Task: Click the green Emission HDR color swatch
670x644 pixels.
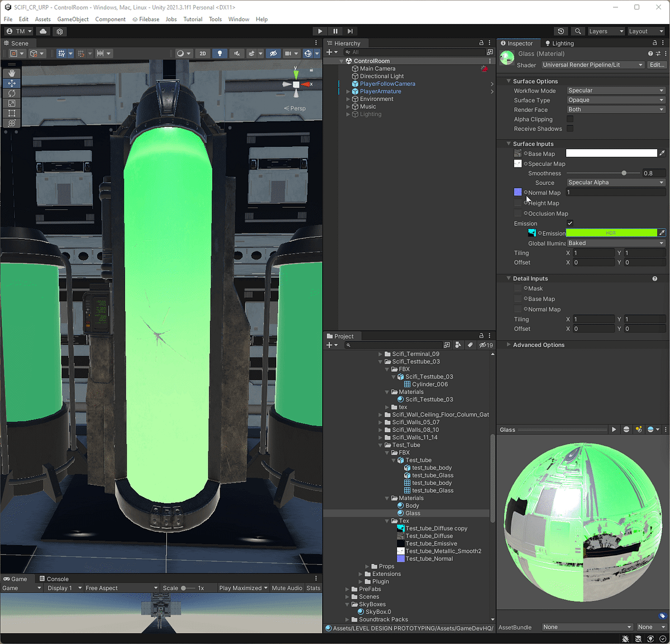Action: click(x=611, y=233)
